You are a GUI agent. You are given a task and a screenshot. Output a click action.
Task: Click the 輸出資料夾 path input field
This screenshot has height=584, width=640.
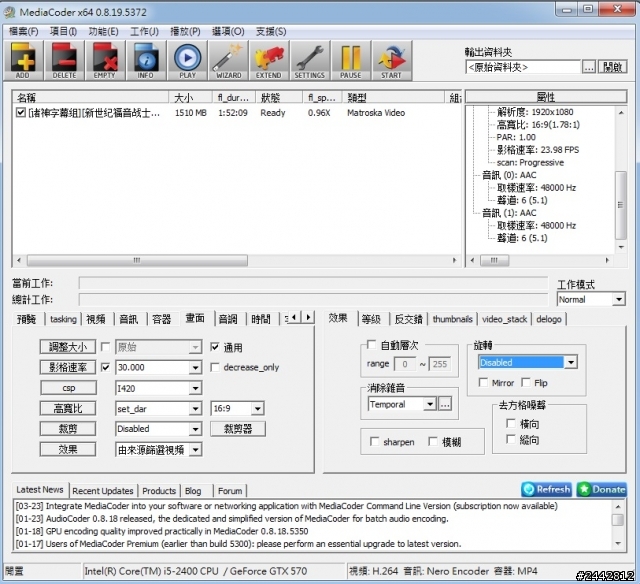point(523,67)
